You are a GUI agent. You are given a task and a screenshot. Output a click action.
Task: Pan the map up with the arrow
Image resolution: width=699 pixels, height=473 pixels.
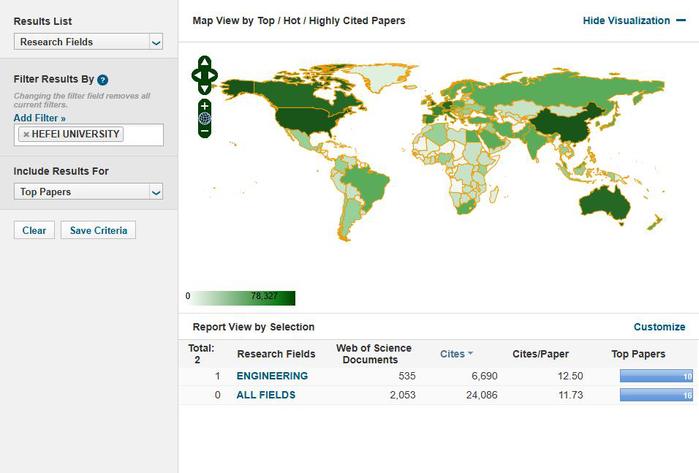[204, 62]
